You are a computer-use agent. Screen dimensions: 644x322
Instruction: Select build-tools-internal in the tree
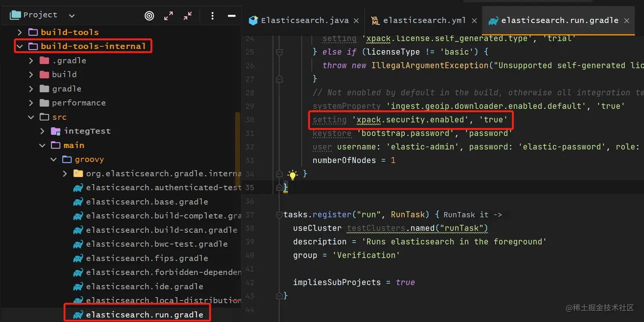coord(93,46)
